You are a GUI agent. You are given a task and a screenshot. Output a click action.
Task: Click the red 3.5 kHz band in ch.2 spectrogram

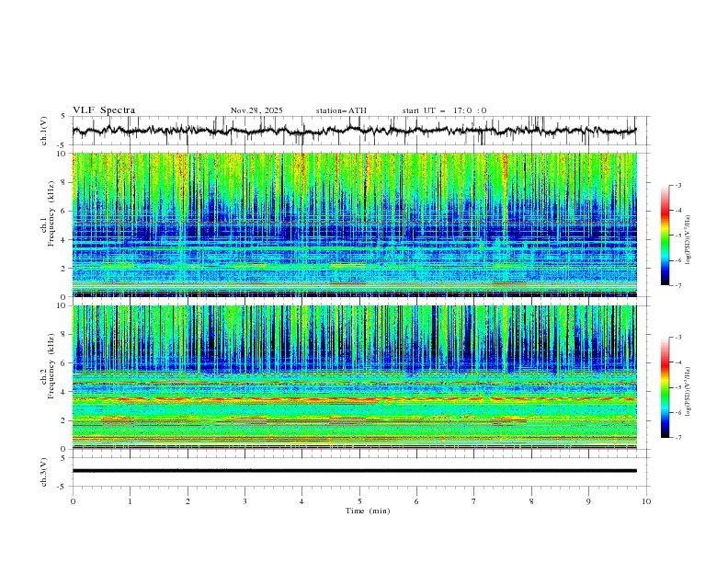click(354, 399)
